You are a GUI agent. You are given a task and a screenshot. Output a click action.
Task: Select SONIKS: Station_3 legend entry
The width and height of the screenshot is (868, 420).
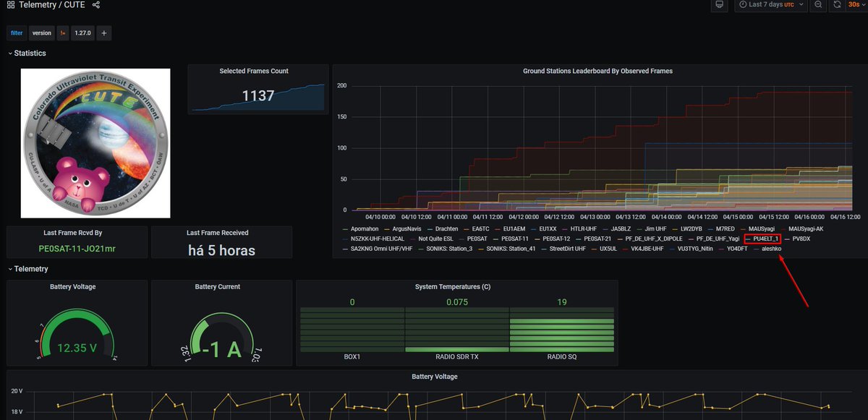click(448, 249)
